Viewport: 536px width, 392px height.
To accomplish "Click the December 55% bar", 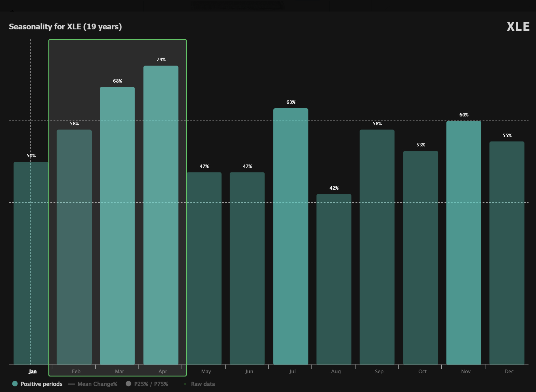I will 507,253.
